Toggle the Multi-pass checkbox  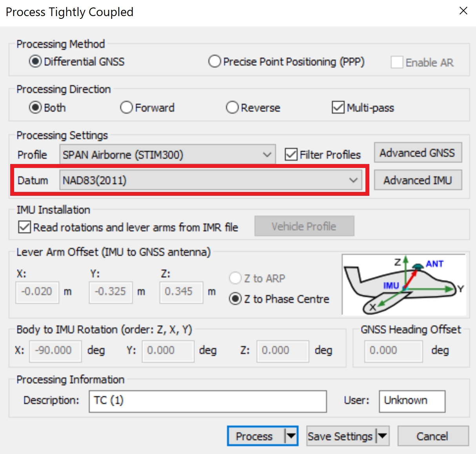338,108
